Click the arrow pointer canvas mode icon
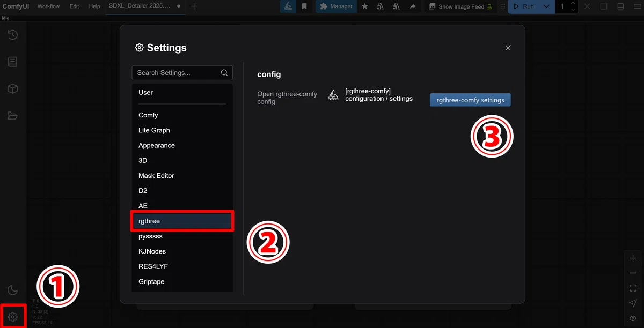 point(633,303)
